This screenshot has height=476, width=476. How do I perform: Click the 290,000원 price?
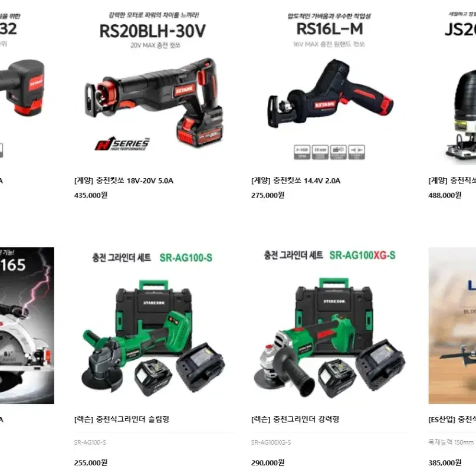pos(268,462)
